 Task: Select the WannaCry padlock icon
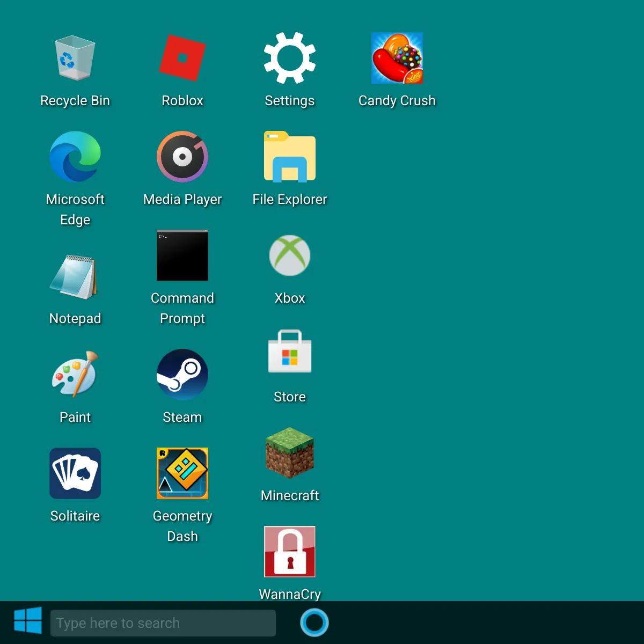point(290,552)
